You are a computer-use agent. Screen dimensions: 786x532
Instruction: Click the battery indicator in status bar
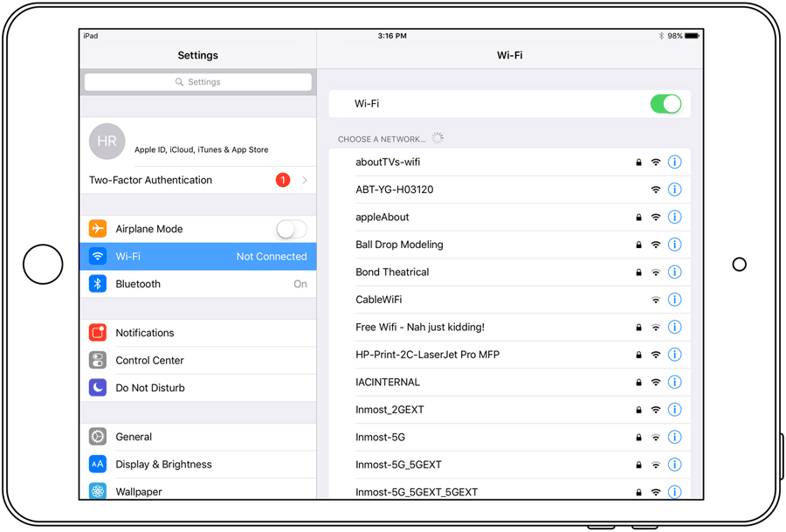(x=692, y=36)
